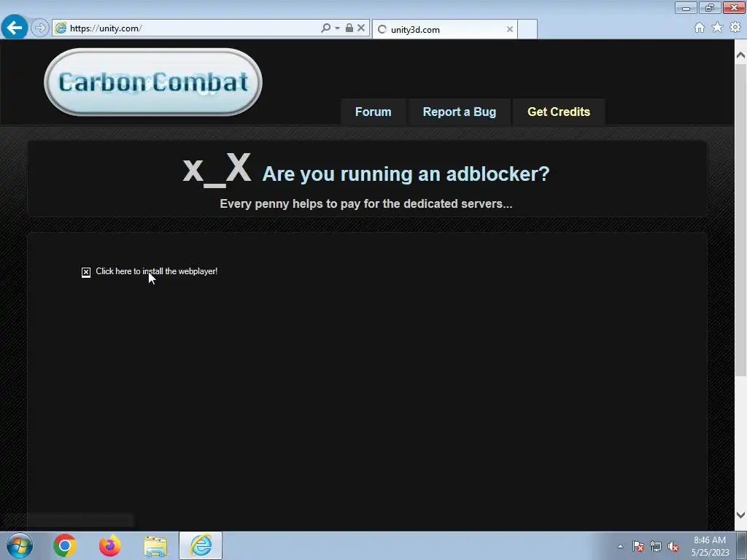The width and height of the screenshot is (747, 560).
Task: Close the unity3d.com tab
Action: 510,29
